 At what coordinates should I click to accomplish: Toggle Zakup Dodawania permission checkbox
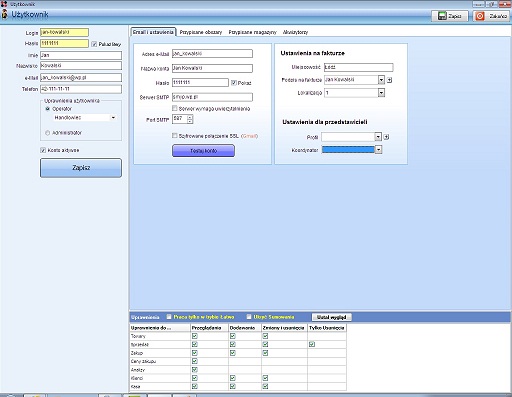(233, 353)
